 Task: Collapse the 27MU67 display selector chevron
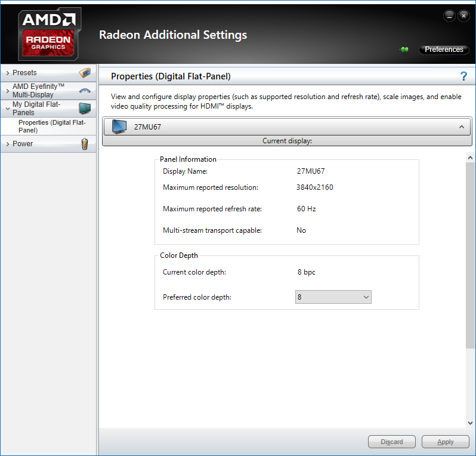click(x=462, y=127)
